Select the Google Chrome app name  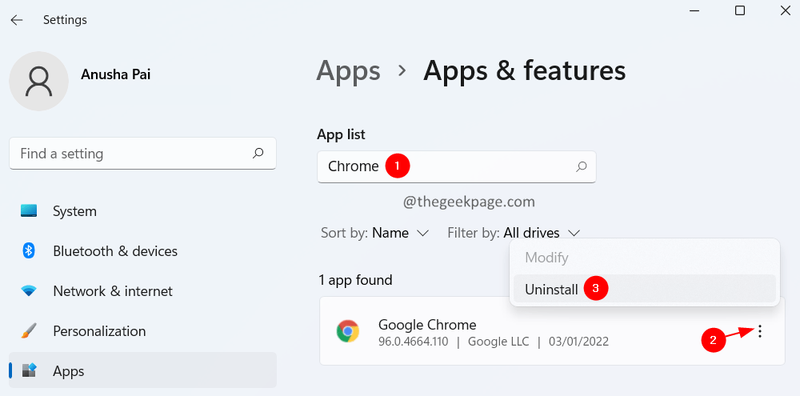(427, 325)
